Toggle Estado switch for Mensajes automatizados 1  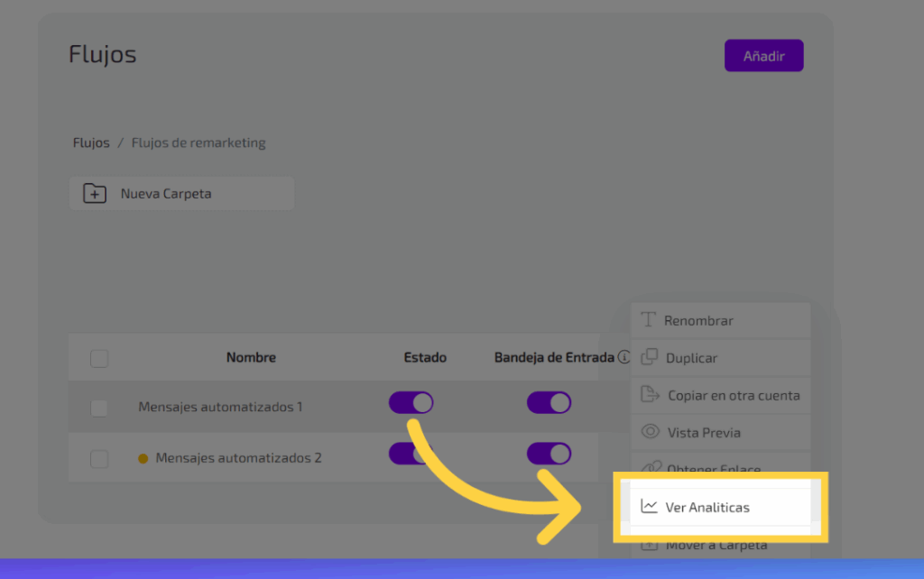pos(411,402)
